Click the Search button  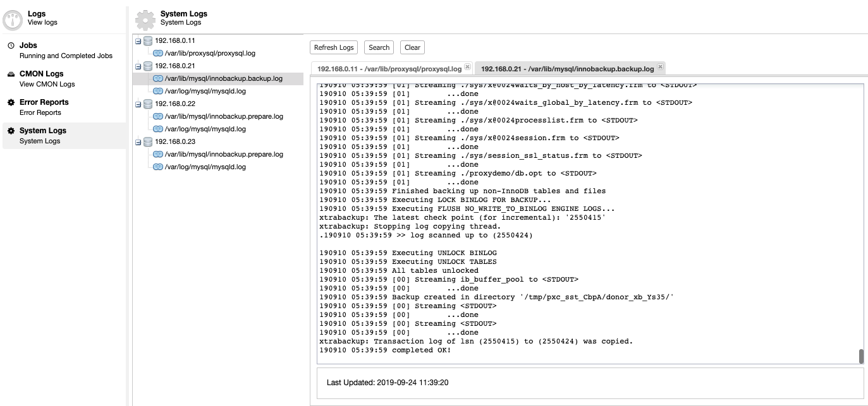tap(379, 47)
